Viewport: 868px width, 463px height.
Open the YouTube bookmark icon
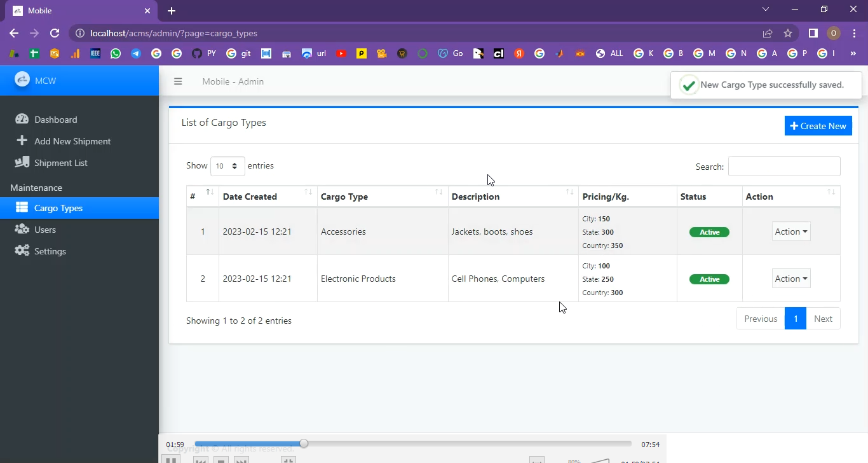coord(341,53)
